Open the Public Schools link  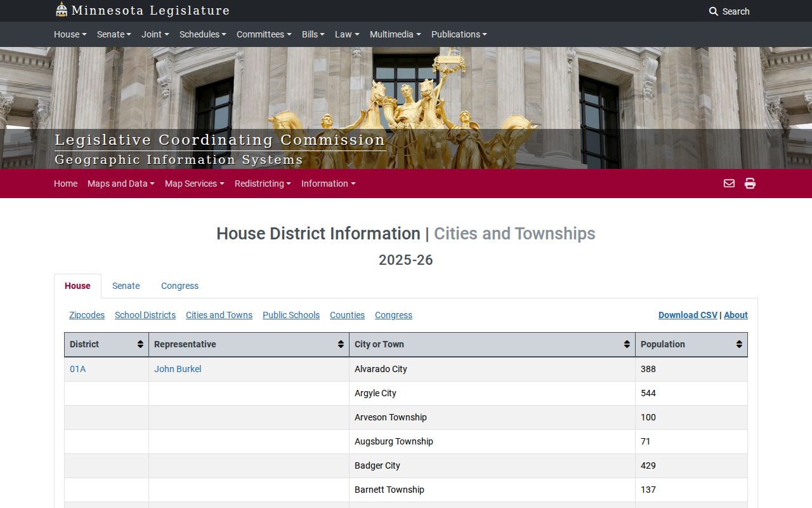[x=291, y=315]
